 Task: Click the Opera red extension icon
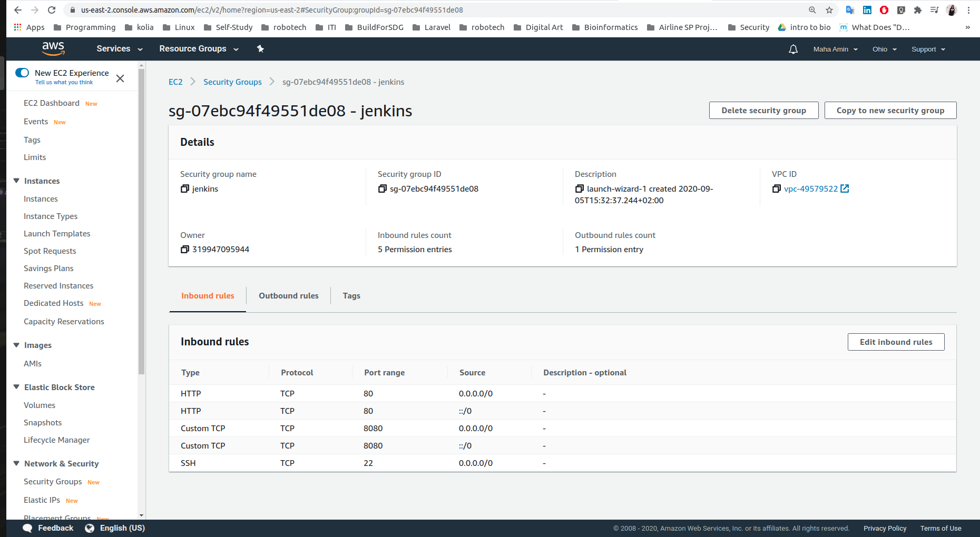click(884, 10)
